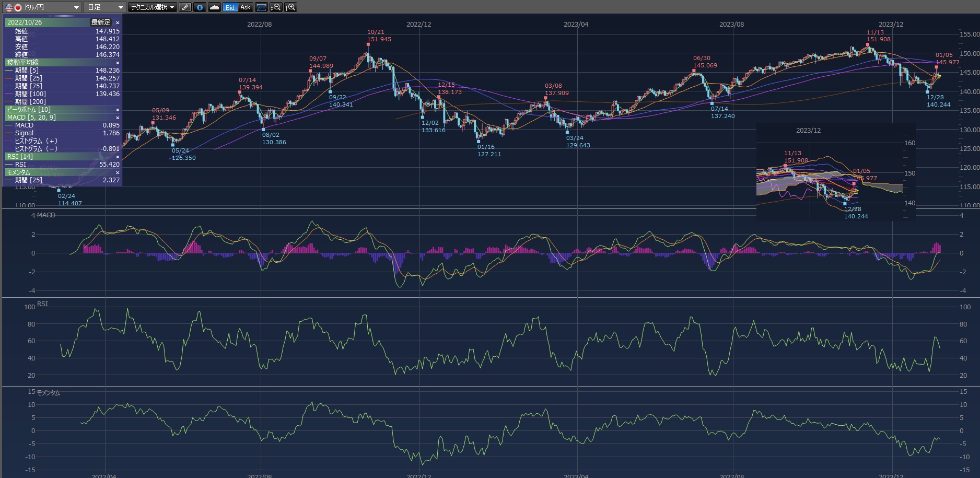Screen dimensions: 980x478
Task: Switch price display to Bid
Action: pos(230,7)
